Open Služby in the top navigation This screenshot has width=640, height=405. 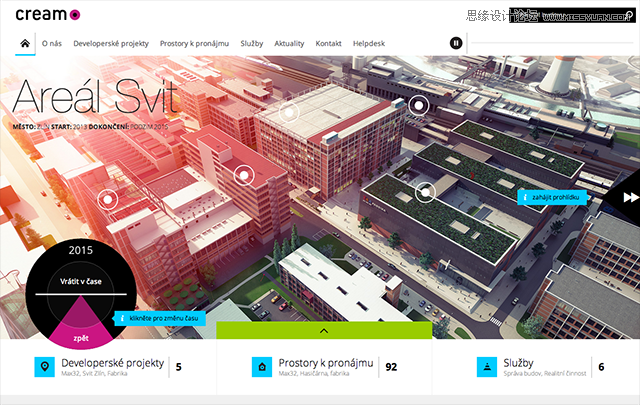[252, 43]
